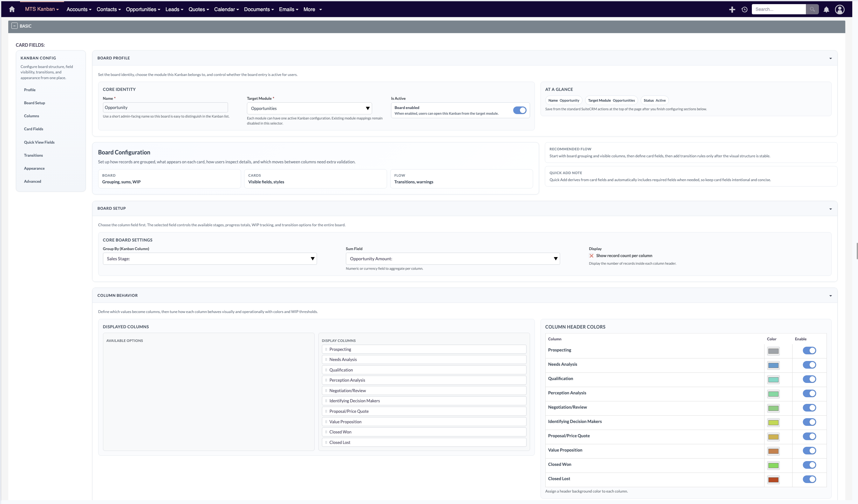The width and height of the screenshot is (858, 504).
Task: Pick the Closed Lost red color swatch
Action: (x=773, y=480)
